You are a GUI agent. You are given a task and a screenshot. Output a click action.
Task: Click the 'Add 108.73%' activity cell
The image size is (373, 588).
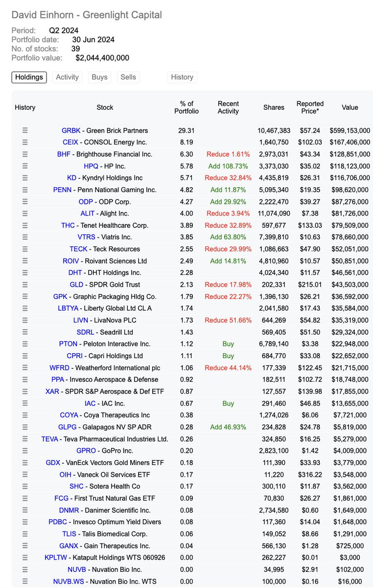coord(229,166)
